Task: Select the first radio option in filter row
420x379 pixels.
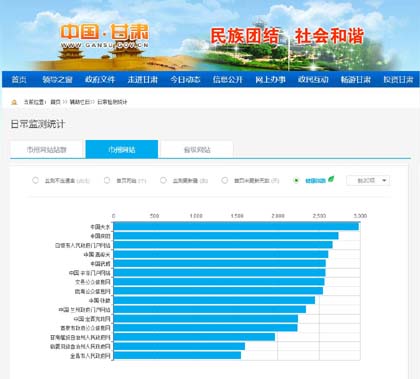Action: pyautogui.click(x=35, y=180)
